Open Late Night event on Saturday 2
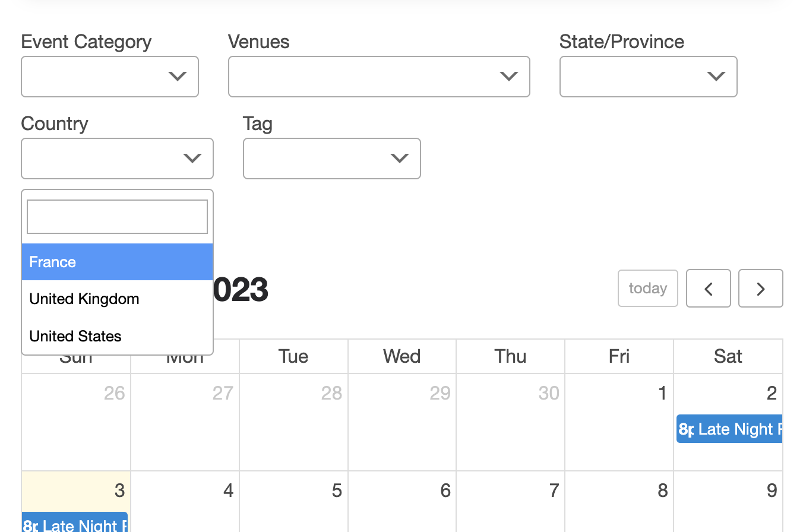 [729, 429]
